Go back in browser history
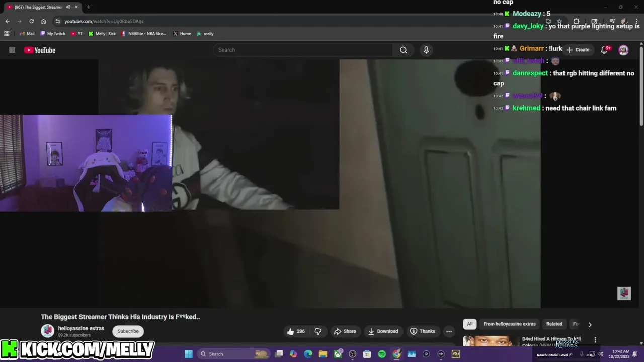 (x=7, y=21)
